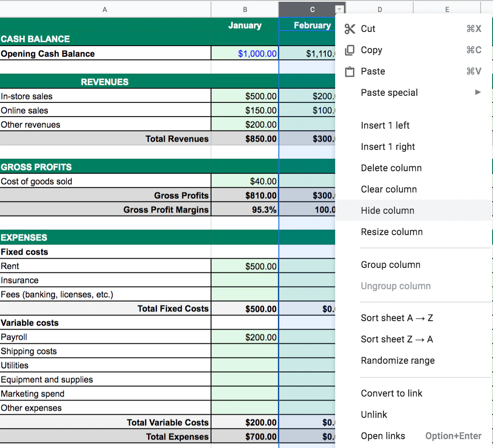Select column B header

point(245,9)
